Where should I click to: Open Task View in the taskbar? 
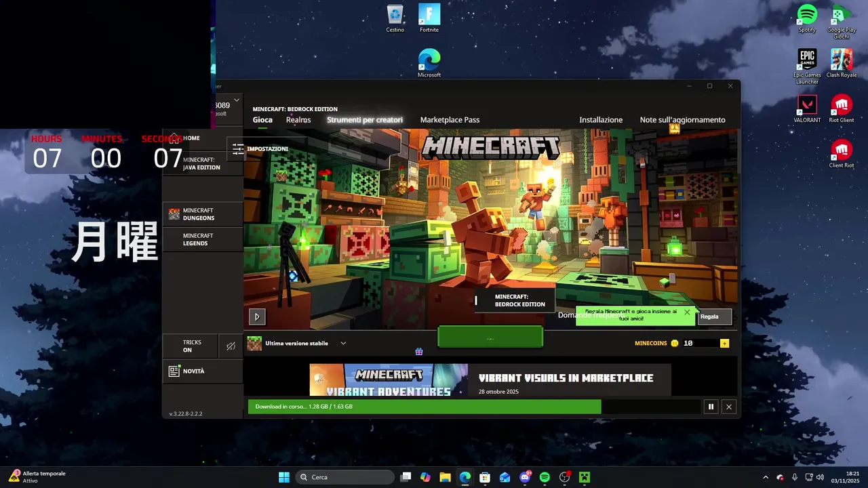(x=406, y=477)
